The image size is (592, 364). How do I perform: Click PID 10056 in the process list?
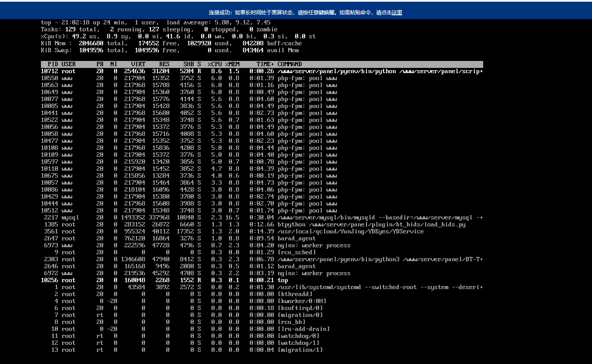[49, 127]
